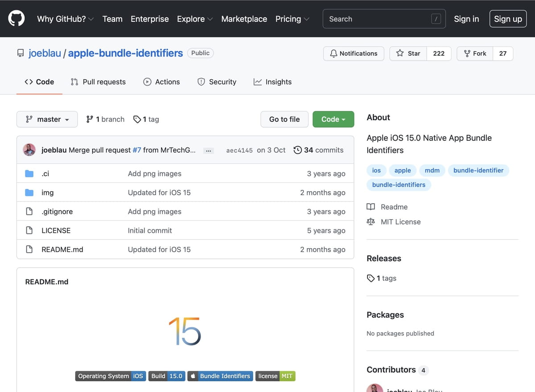Open the Team menu item
Screen dimensions: 535x392
pyautogui.click(x=112, y=19)
